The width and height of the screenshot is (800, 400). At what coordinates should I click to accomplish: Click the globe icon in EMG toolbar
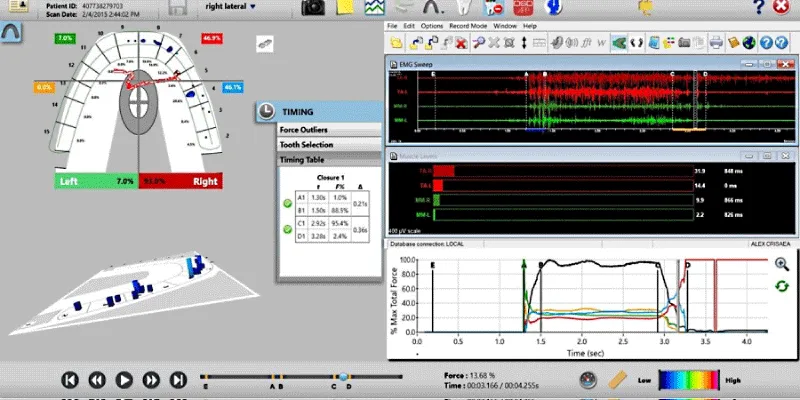[748, 43]
